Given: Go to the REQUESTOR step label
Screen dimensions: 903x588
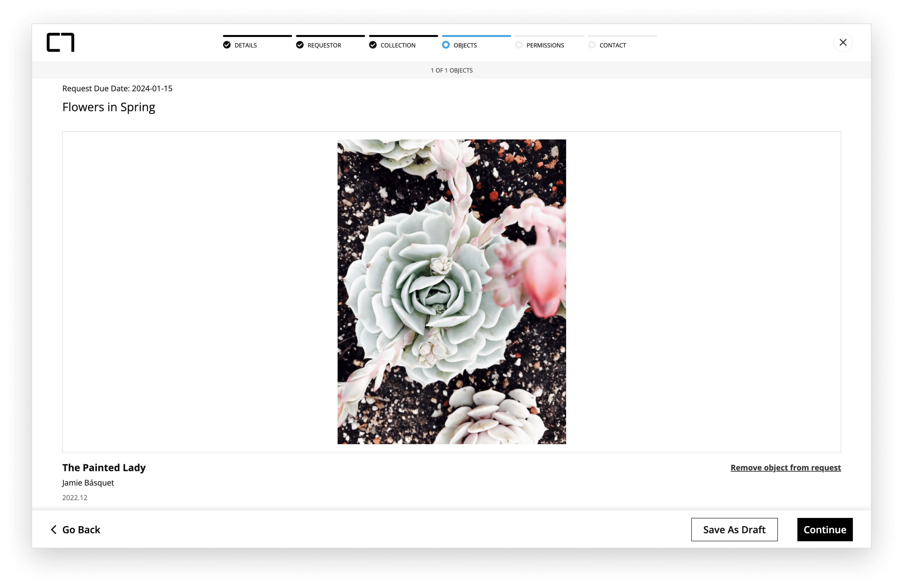Looking at the screenshot, I should 324,45.
